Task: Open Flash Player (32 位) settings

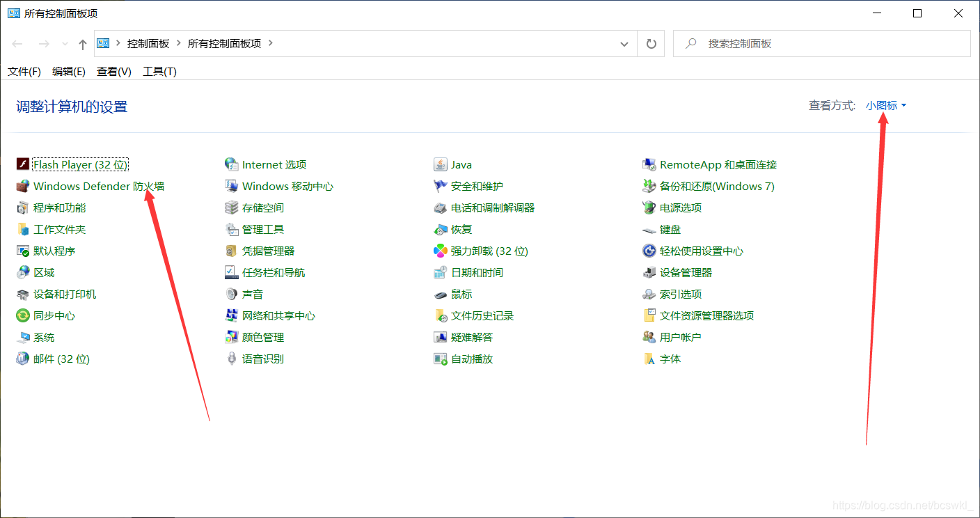Action: coord(79,164)
